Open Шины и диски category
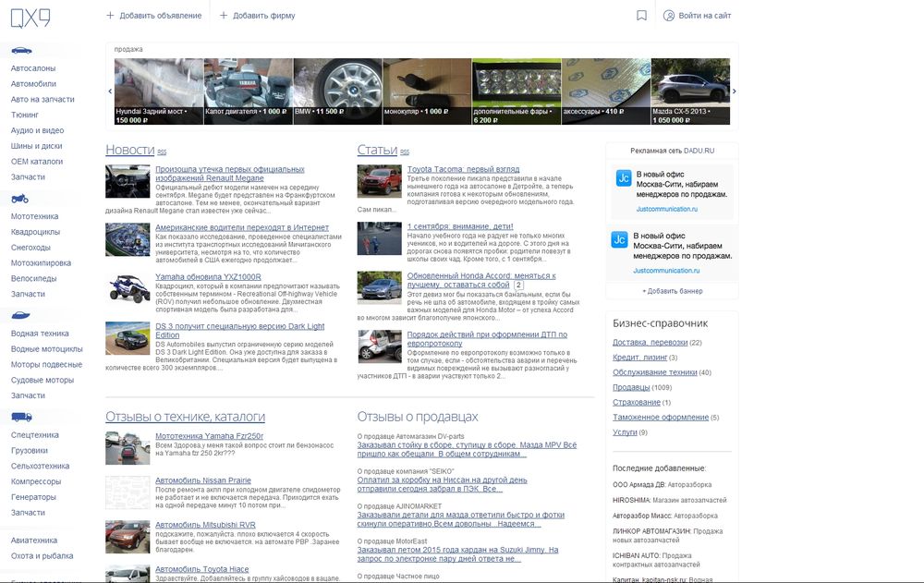Viewport: 924px width, 583px height. coord(37,146)
